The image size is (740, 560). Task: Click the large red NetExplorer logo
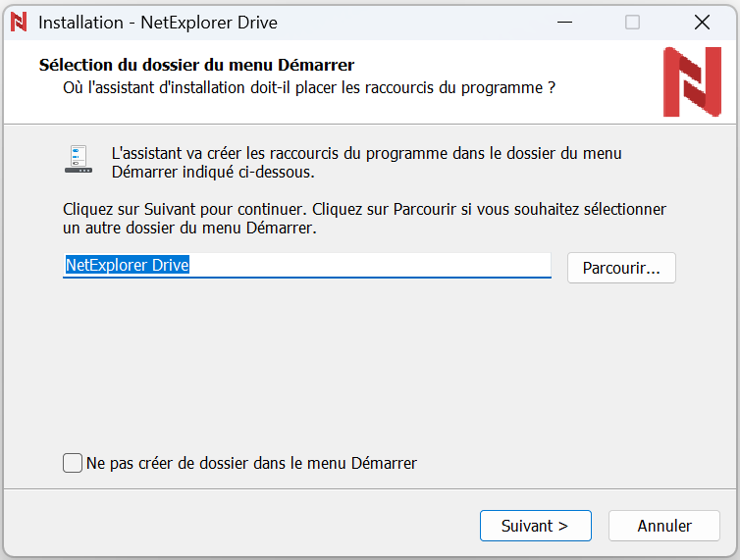(x=691, y=82)
